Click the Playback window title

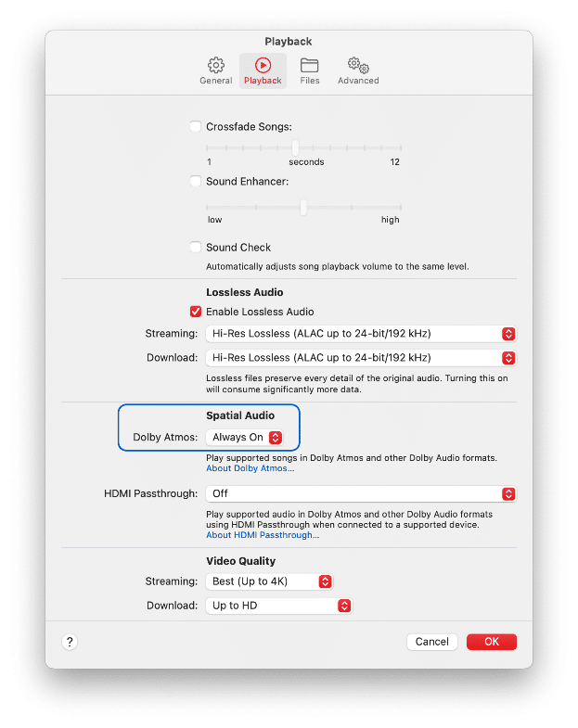click(289, 42)
